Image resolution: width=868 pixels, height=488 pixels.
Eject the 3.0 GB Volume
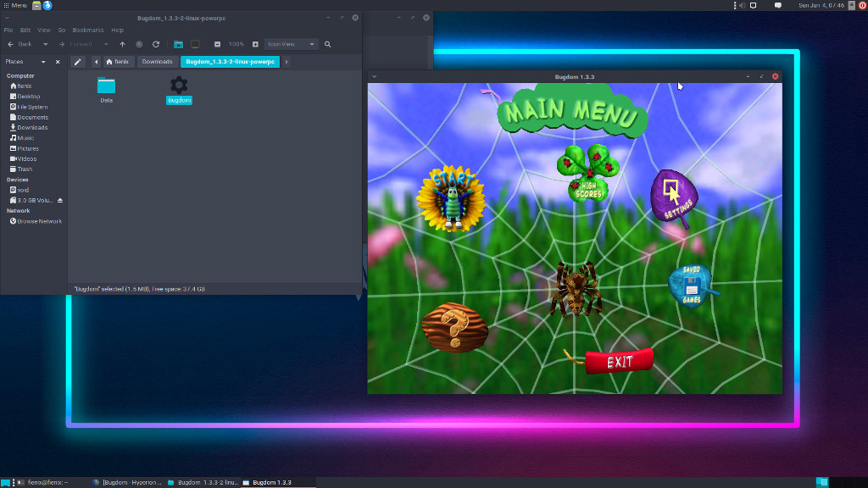[60, 201]
